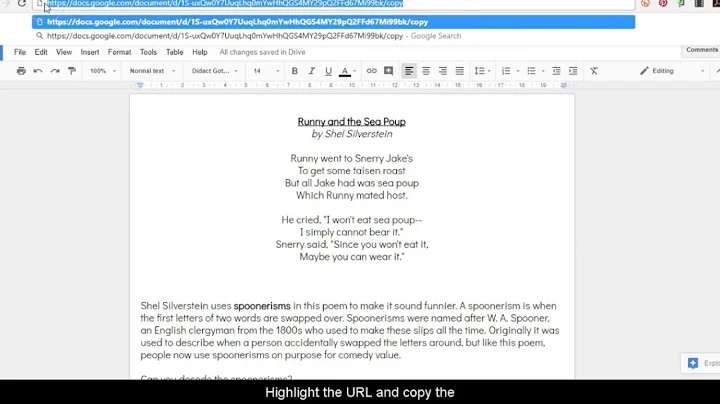This screenshot has height=404, width=720.
Task: Click the title Runny and the Sea Poup
Action: [352, 122]
